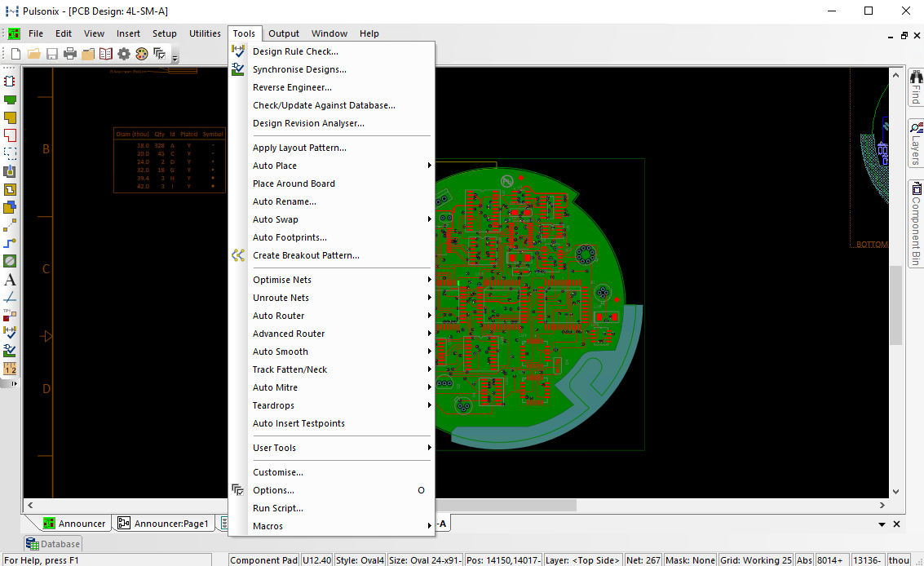This screenshot has height=566, width=924.
Task: Open the Track Fatten/Neck submenu
Action: pyautogui.click(x=341, y=369)
